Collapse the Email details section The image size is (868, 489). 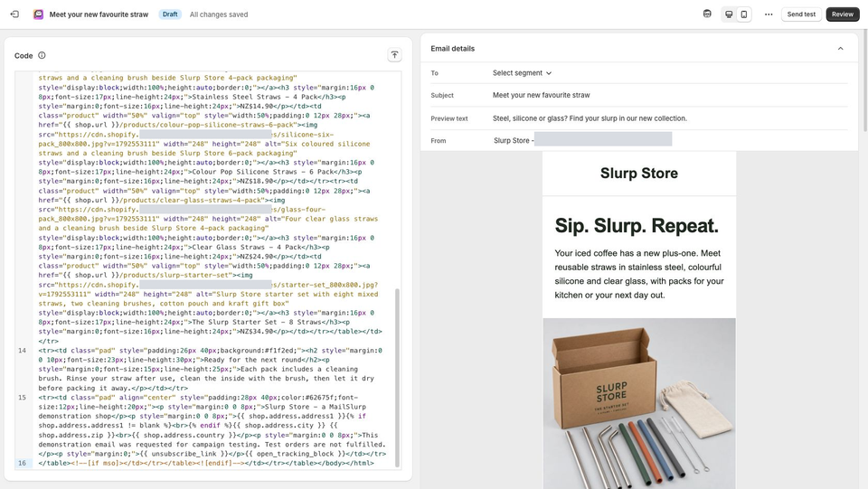(x=840, y=49)
